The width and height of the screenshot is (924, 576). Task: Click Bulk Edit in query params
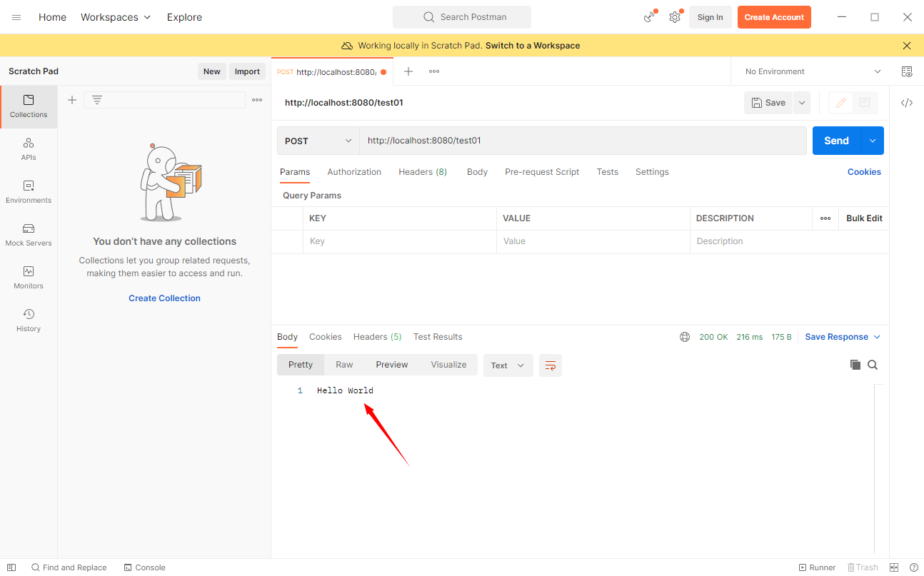[x=864, y=218]
